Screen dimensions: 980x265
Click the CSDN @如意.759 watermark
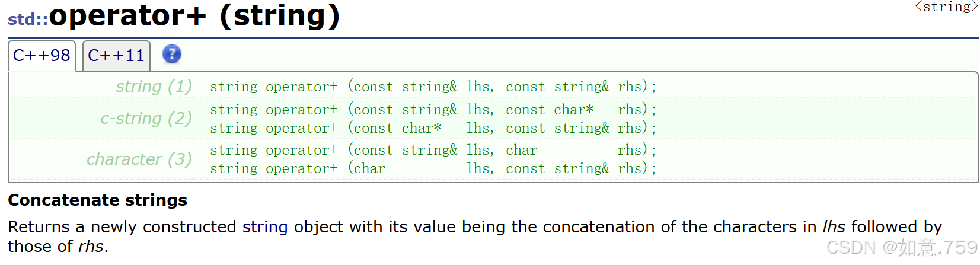click(902, 248)
